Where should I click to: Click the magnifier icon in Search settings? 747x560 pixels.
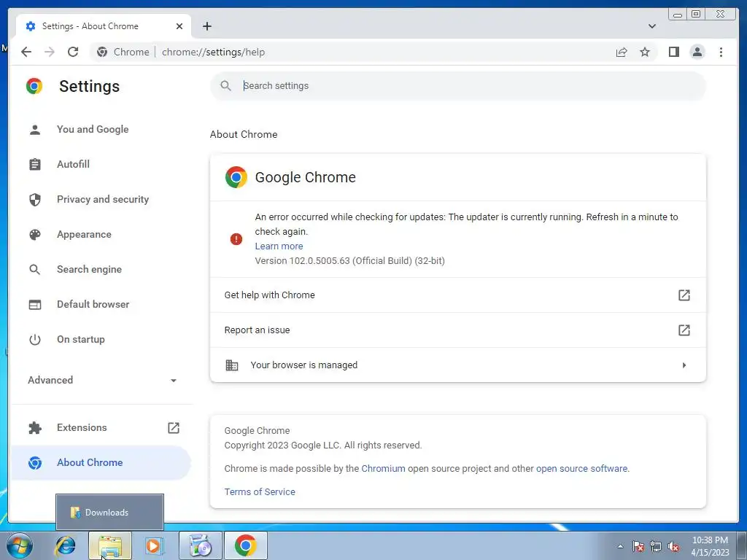click(226, 86)
